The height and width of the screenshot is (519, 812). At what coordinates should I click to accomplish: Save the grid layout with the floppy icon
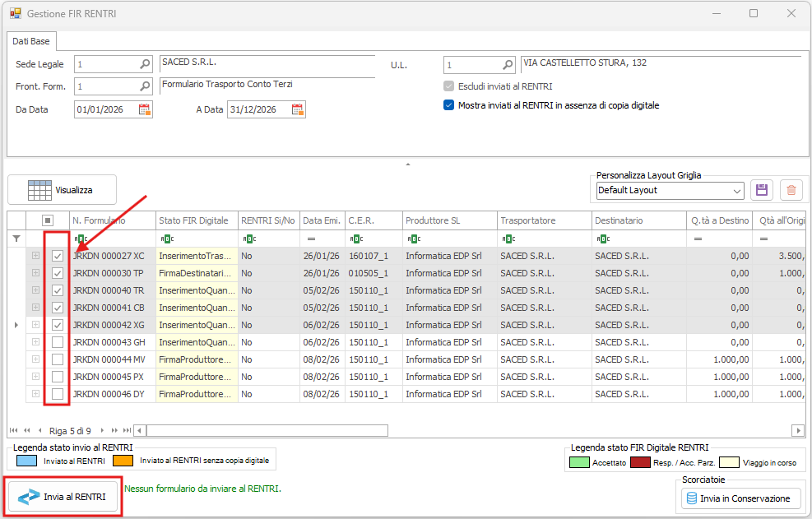click(761, 190)
